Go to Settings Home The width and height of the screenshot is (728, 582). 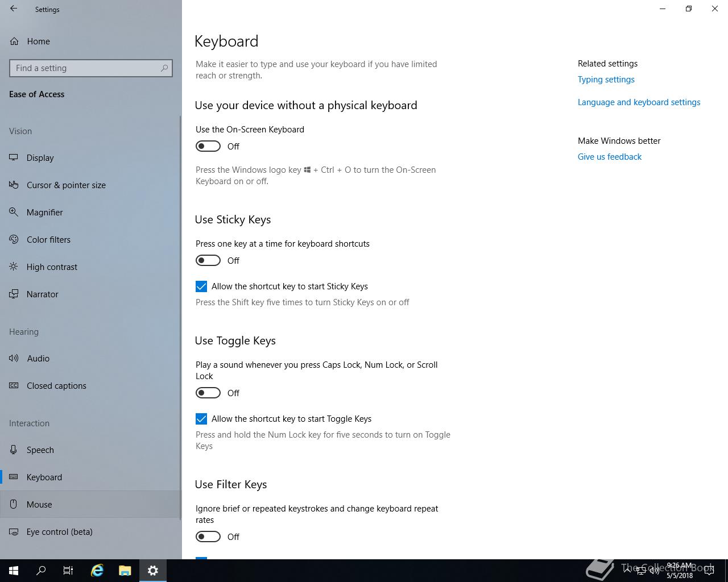(91, 41)
